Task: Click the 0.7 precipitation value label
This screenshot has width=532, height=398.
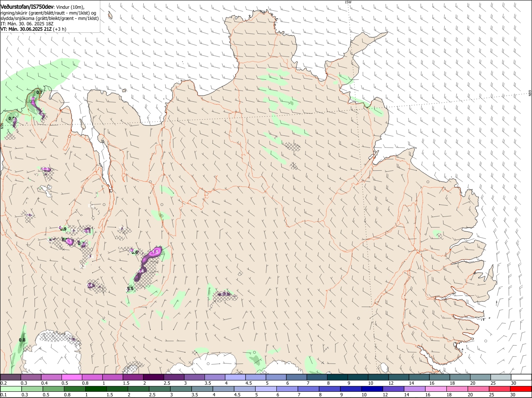Action: pyautogui.click(x=39, y=92)
